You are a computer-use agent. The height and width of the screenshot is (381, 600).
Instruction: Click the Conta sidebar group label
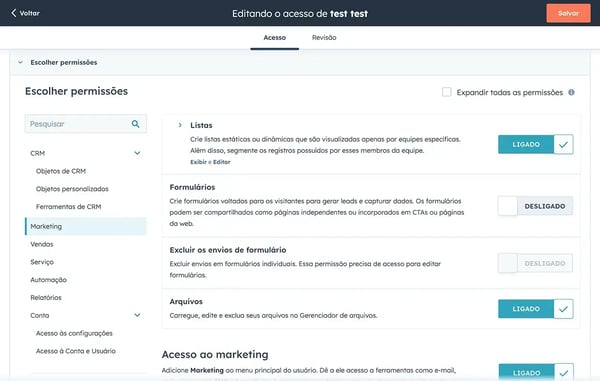(x=40, y=315)
